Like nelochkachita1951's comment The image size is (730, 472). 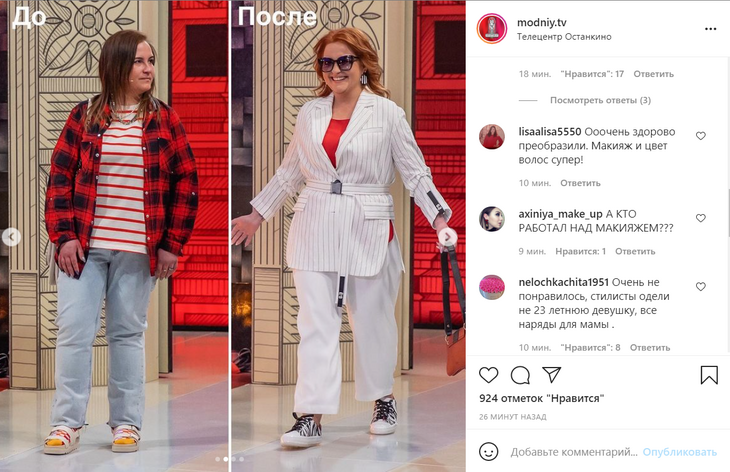coord(701,287)
